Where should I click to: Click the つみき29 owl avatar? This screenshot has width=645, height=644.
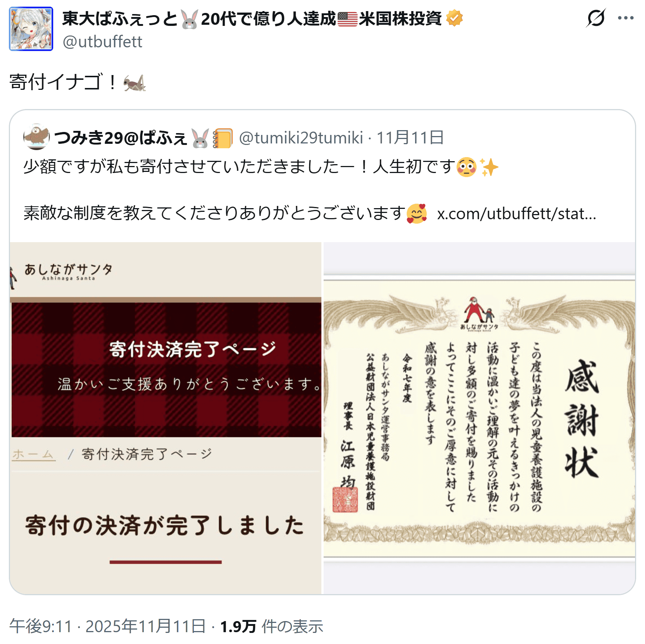point(36,137)
